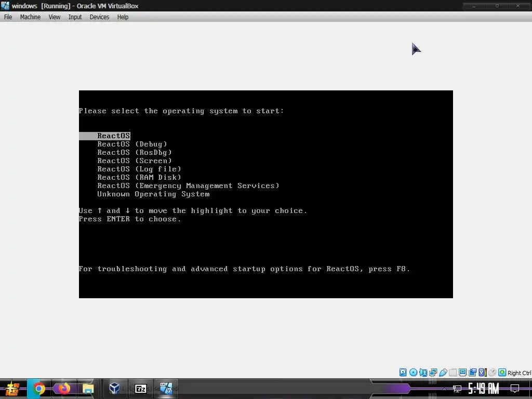532x399 pixels.
Task: Open the File menu
Action: [x=8, y=17]
